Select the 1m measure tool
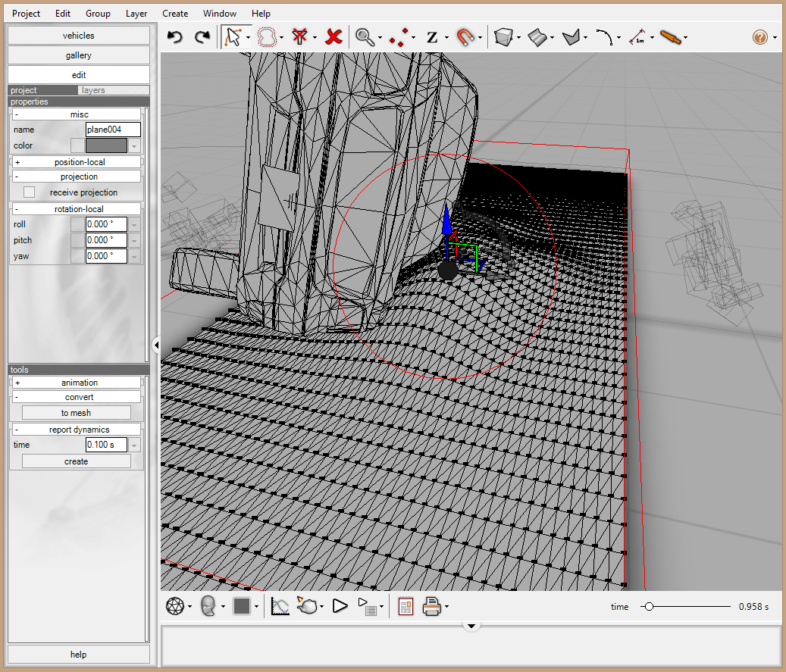This screenshot has height=672, width=786. [x=637, y=37]
